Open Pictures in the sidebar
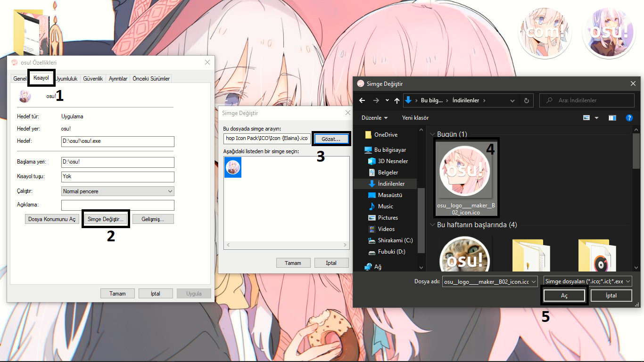 pyautogui.click(x=383, y=218)
